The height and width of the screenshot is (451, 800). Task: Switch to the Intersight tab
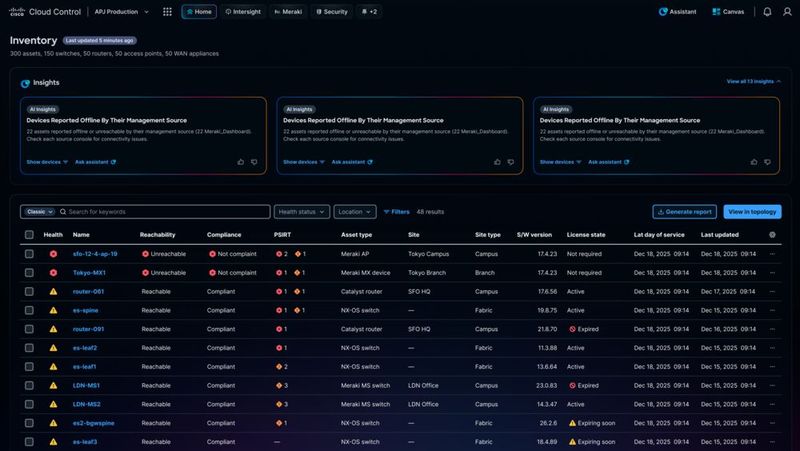[x=243, y=12]
